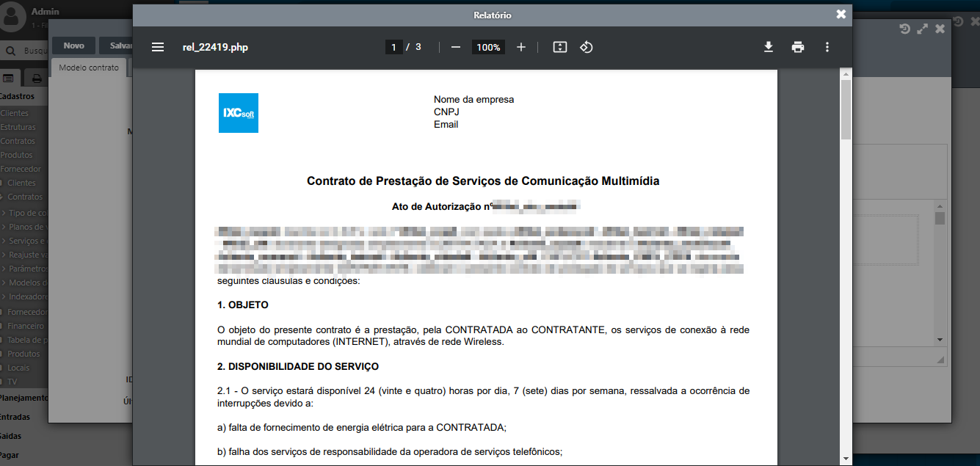980x466 pixels.
Task: Click the line 'b) falha dos serviços de responsabilidade'
Action: coord(390,452)
